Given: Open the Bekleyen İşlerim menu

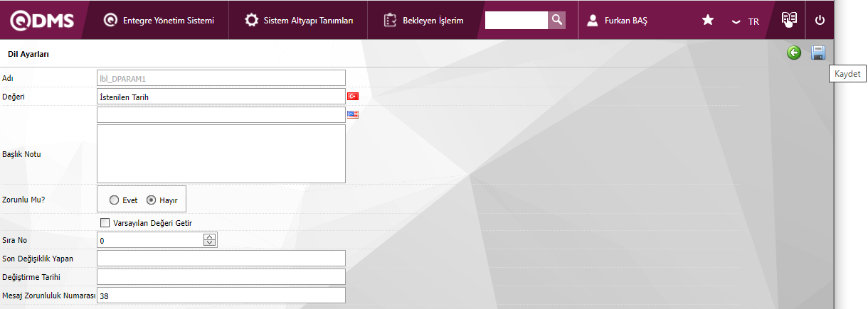Looking at the screenshot, I should tap(423, 21).
